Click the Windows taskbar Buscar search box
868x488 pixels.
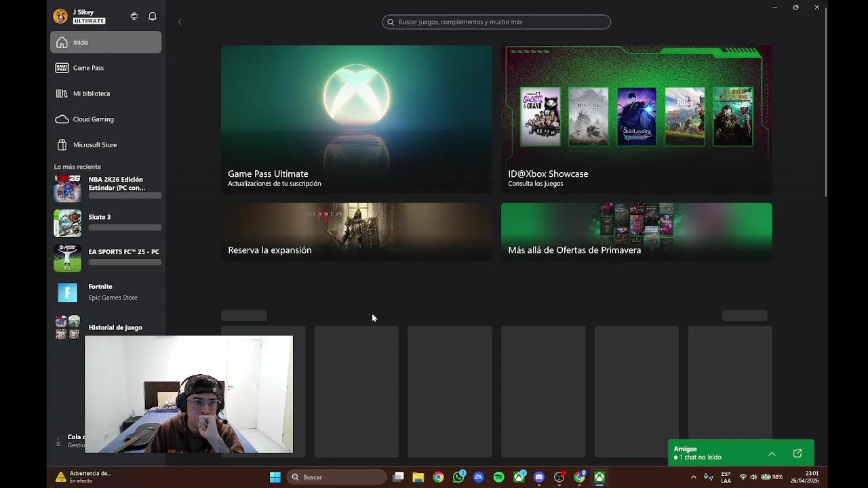tap(337, 477)
